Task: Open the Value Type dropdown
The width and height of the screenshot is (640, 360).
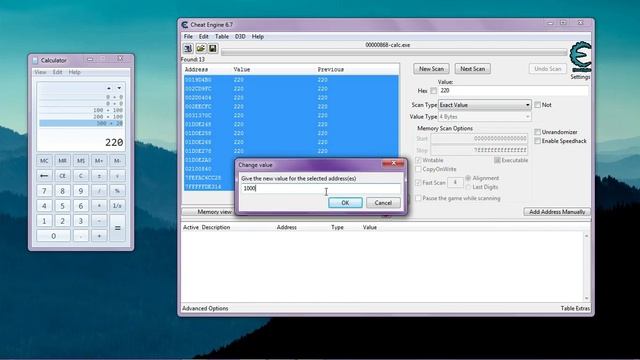Action: pyautogui.click(x=484, y=117)
